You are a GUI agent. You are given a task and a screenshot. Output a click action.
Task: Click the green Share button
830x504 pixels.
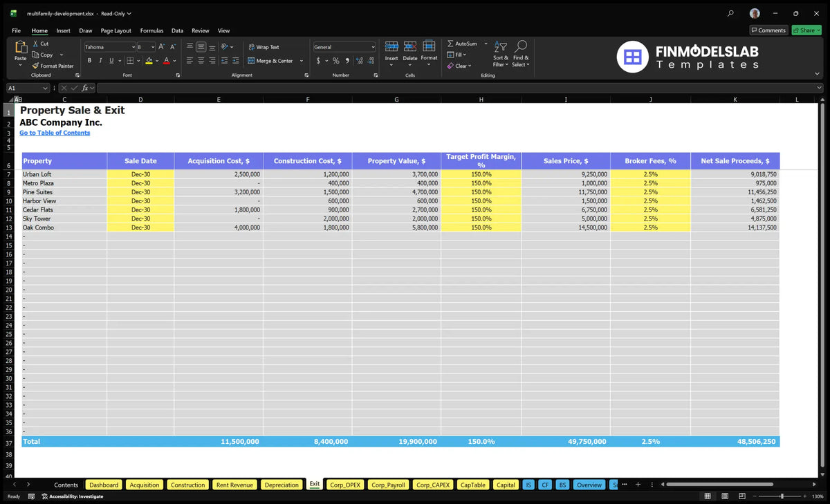pyautogui.click(x=806, y=30)
